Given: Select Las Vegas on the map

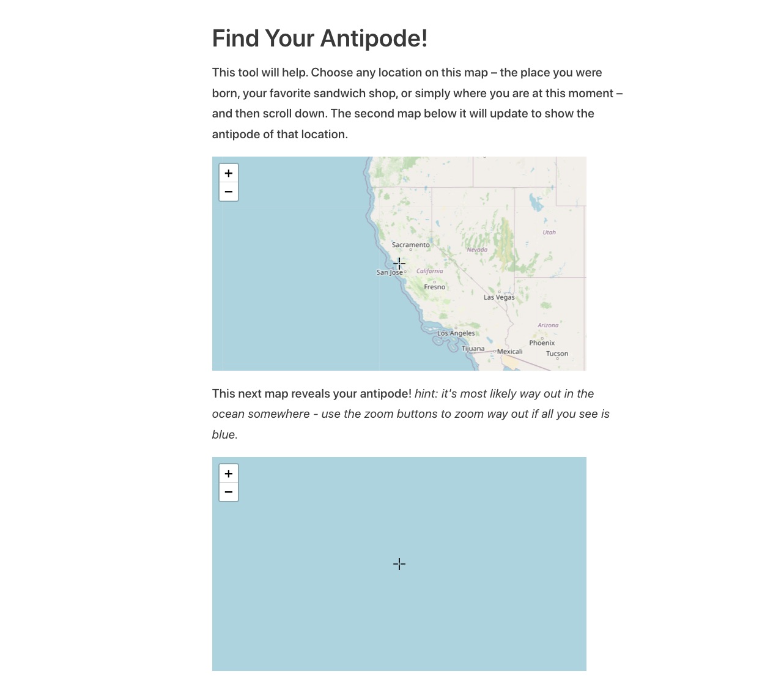Looking at the screenshot, I should (x=499, y=297).
